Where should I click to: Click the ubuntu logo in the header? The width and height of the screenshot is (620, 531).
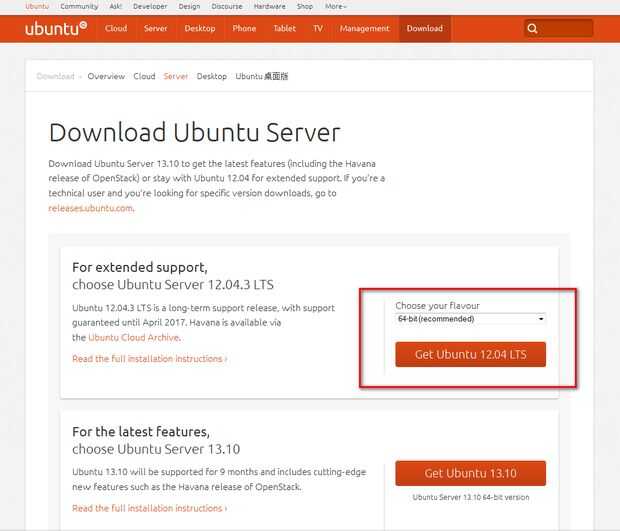click(x=56, y=28)
